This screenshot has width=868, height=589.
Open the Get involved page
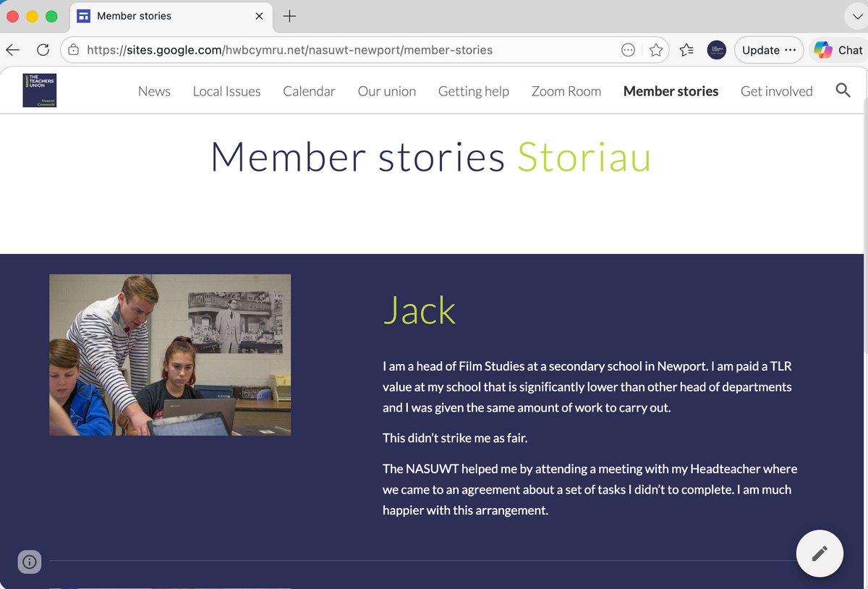[x=777, y=91]
